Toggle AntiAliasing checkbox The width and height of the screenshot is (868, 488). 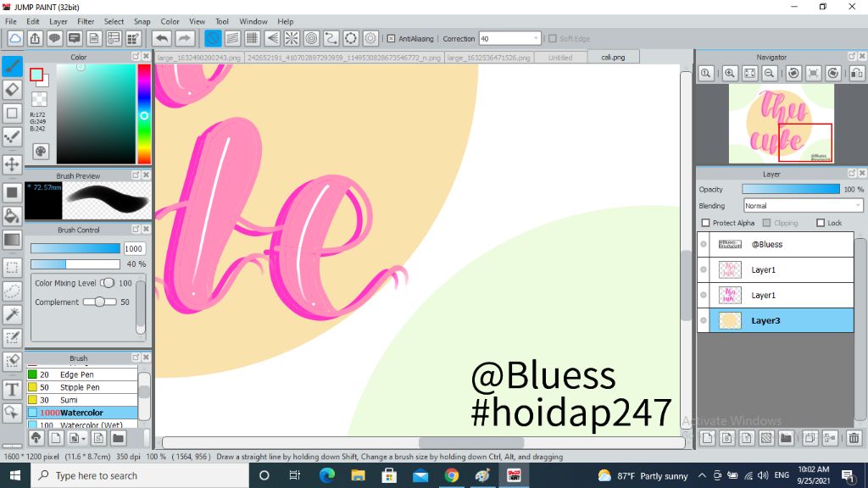[x=391, y=39]
